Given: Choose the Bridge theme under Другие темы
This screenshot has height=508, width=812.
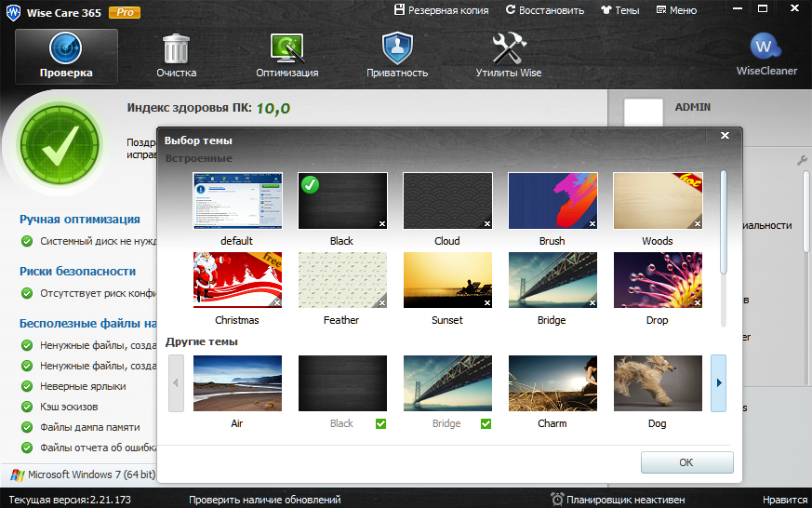Looking at the screenshot, I should pos(447,383).
